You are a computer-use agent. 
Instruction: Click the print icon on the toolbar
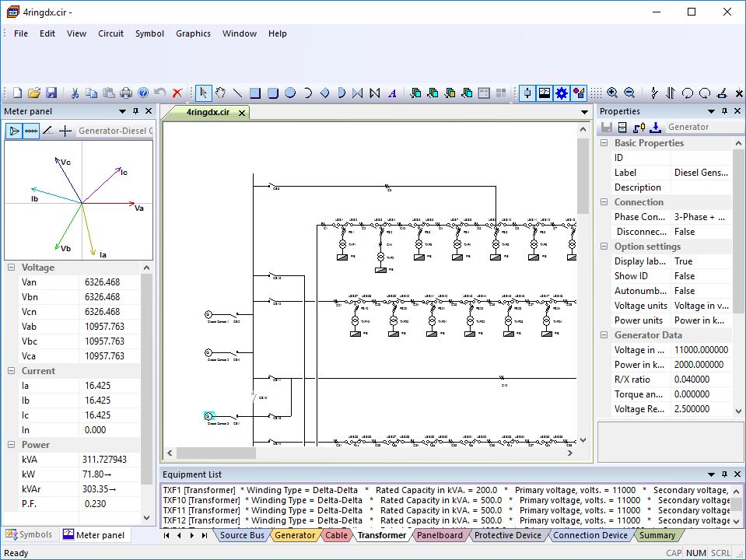124,93
